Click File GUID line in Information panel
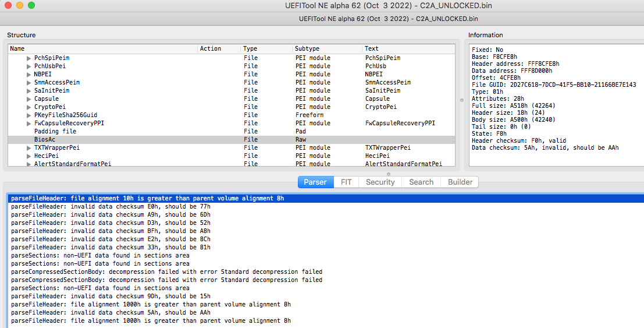Viewport: 644px width, 328px height. pos(554,85)
